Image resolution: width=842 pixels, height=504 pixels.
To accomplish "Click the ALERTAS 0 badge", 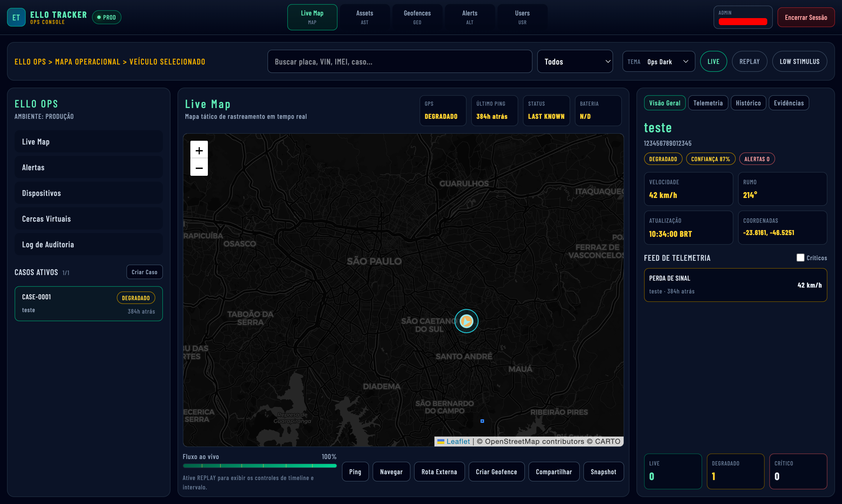I will (x=757, y=159).
